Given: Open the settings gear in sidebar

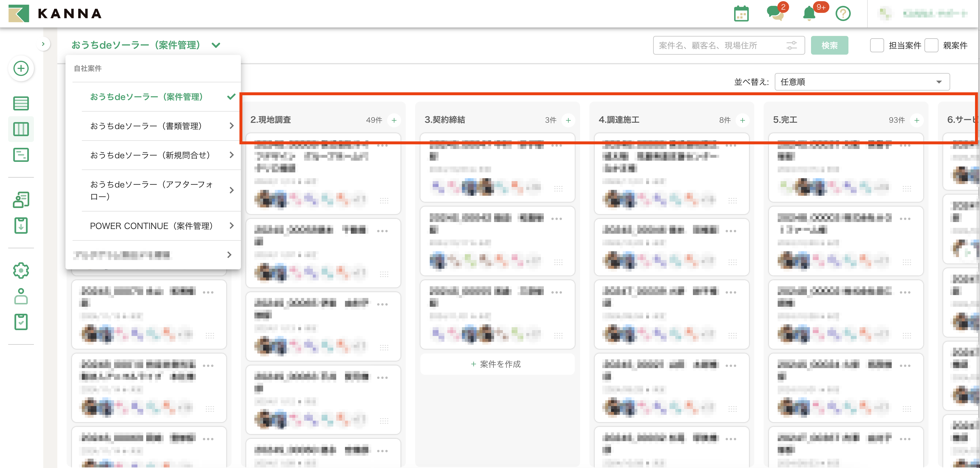Looking at the screenshot, I should (x=21, y=270).
